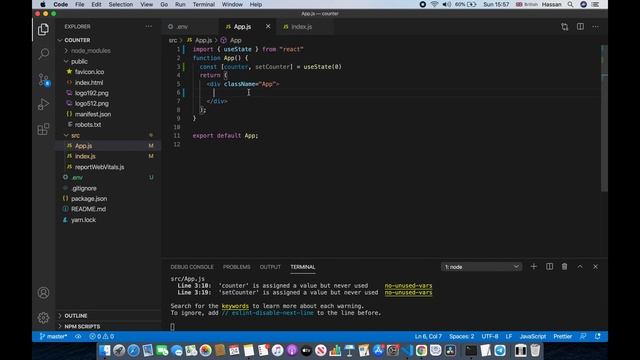Screen dimensions: 640x360
Task: Open the Source Control view
Action: 43,79
